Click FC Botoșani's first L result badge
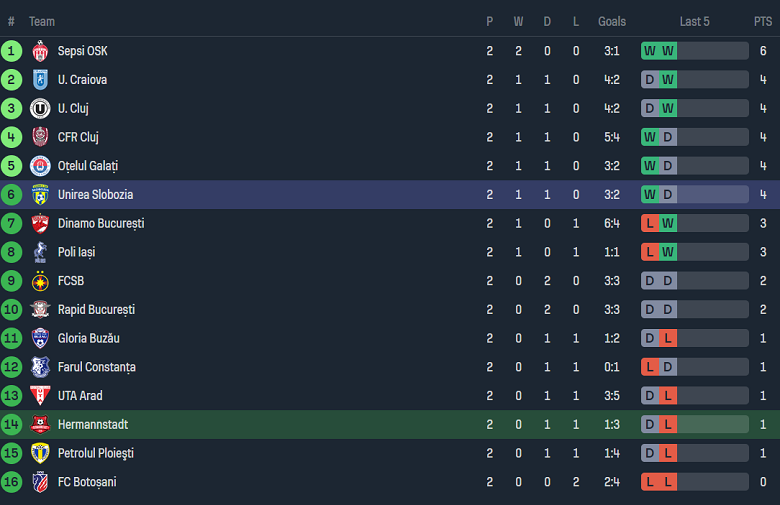 tap(650, 482)
